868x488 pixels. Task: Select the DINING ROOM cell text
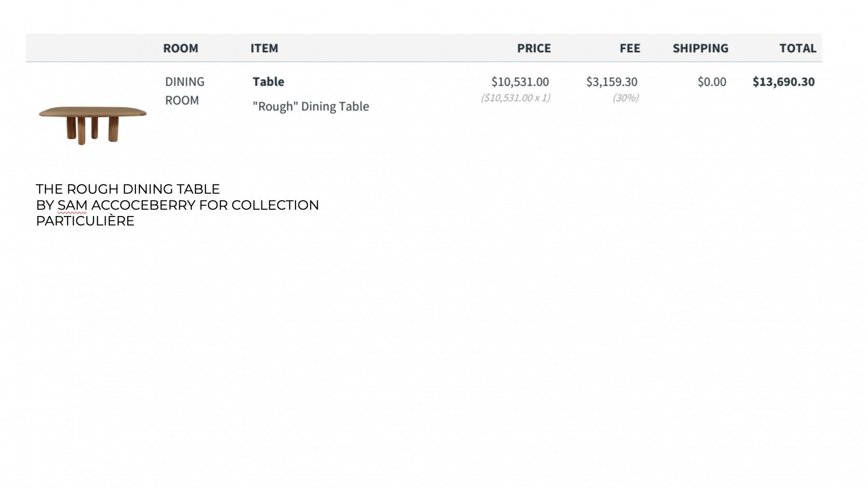185,91
